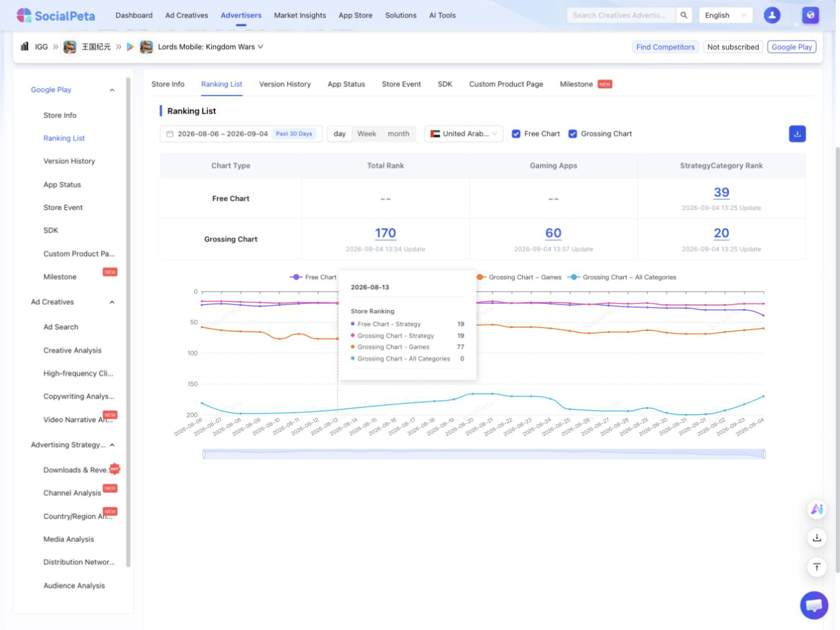
Task: Switch to the Version History tab
Action: click(x=285, y=84)
